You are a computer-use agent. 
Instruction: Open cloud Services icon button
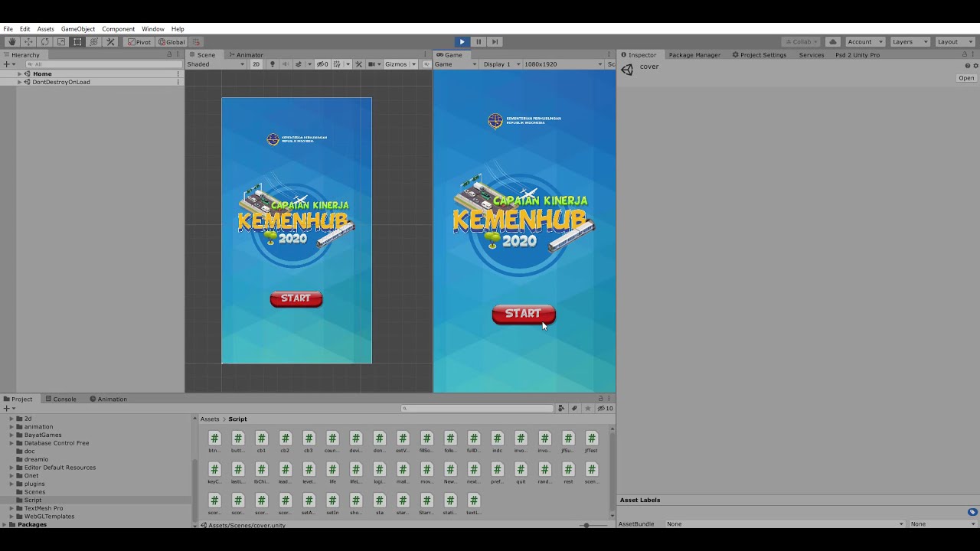[x=833, y=42]
